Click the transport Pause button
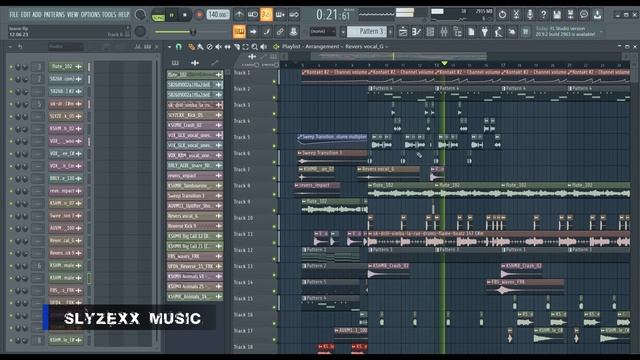 tap(172, 15)
